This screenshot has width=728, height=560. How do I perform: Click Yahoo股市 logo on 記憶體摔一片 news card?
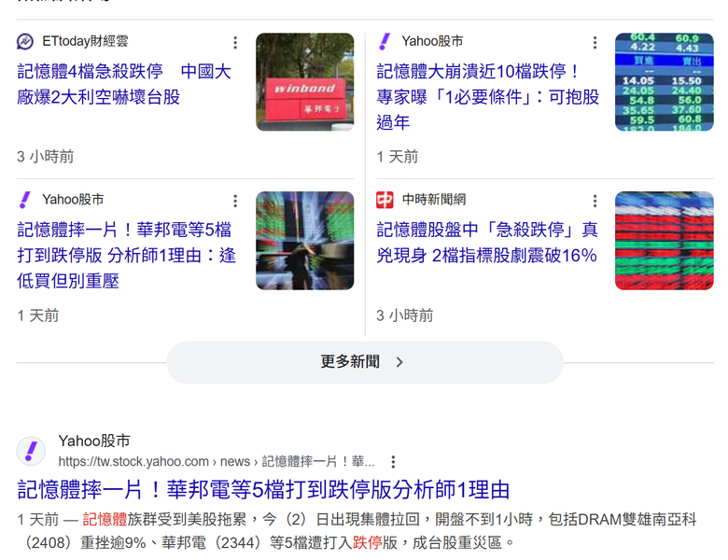[25, 200]
